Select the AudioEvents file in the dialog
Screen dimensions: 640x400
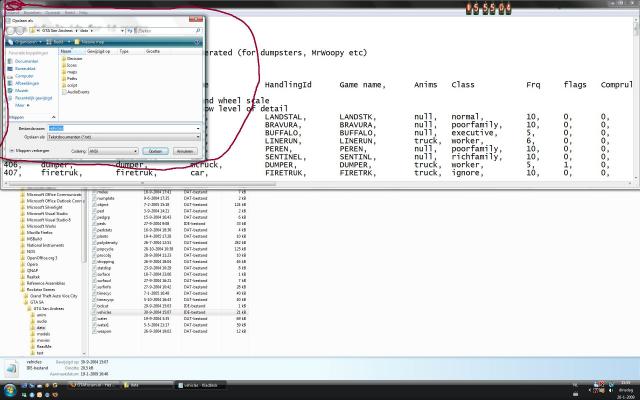[x=77, y=90]
